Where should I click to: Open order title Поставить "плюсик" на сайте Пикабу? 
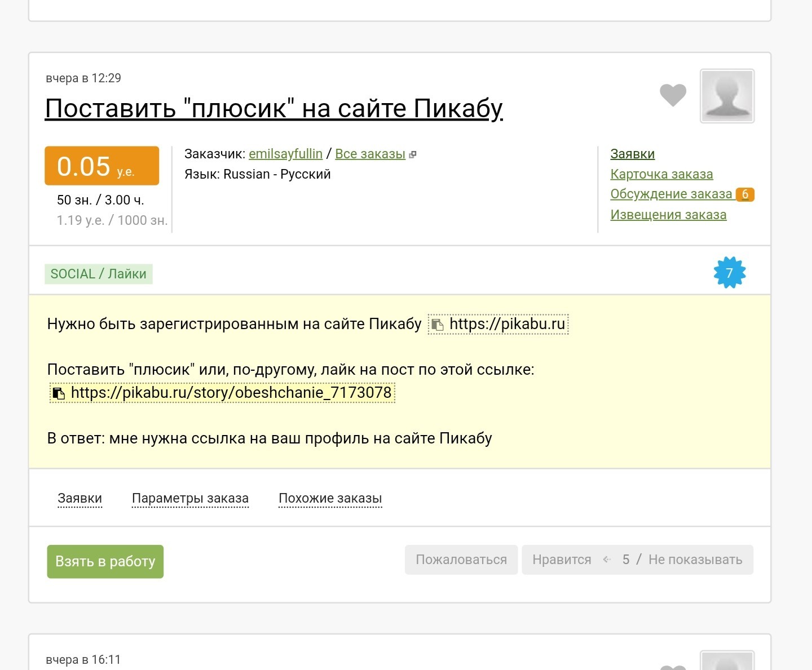[x=274, y=108]
